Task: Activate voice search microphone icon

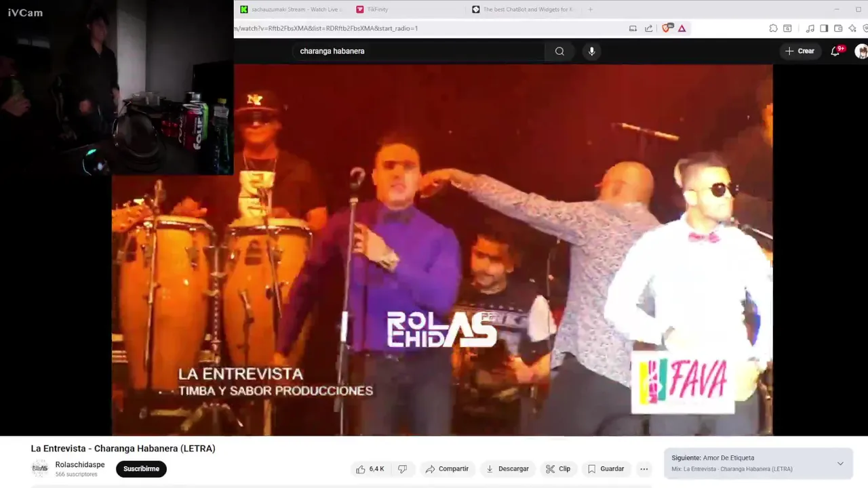Action: (591, 51)
